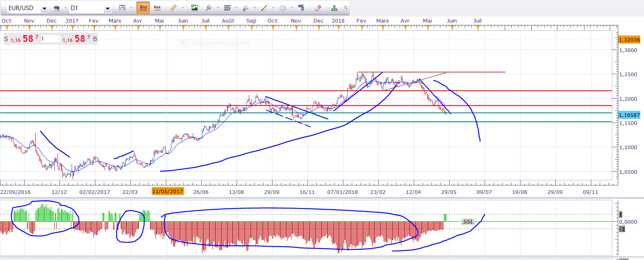Click the S sell price button
This screenshot has height=260, width=644.
(x=6, y=39)
